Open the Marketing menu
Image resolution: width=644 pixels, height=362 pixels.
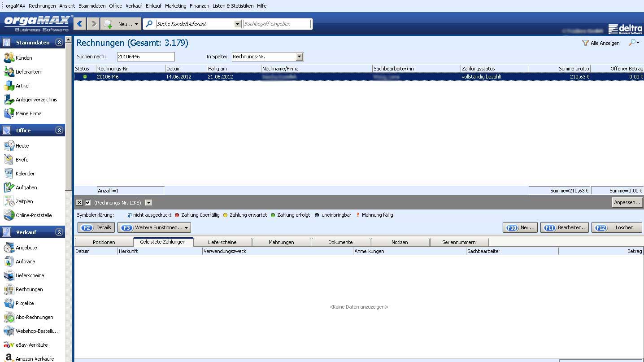(x=175, y=6)
